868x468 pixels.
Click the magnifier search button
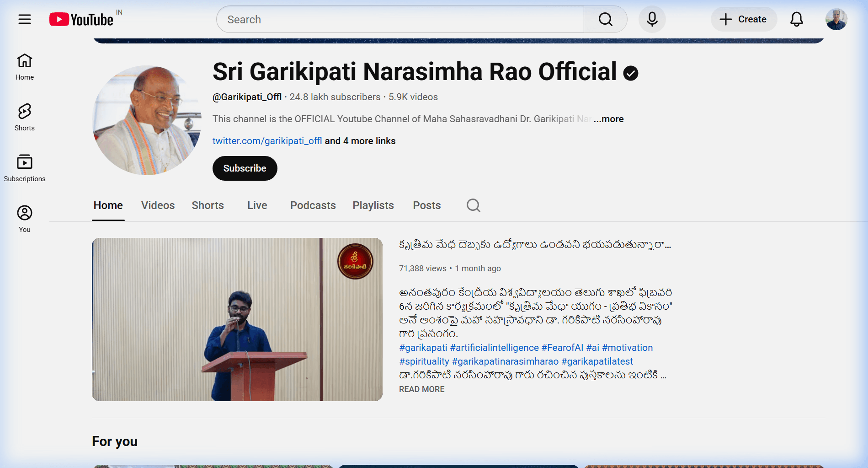[x=605, y=19]
